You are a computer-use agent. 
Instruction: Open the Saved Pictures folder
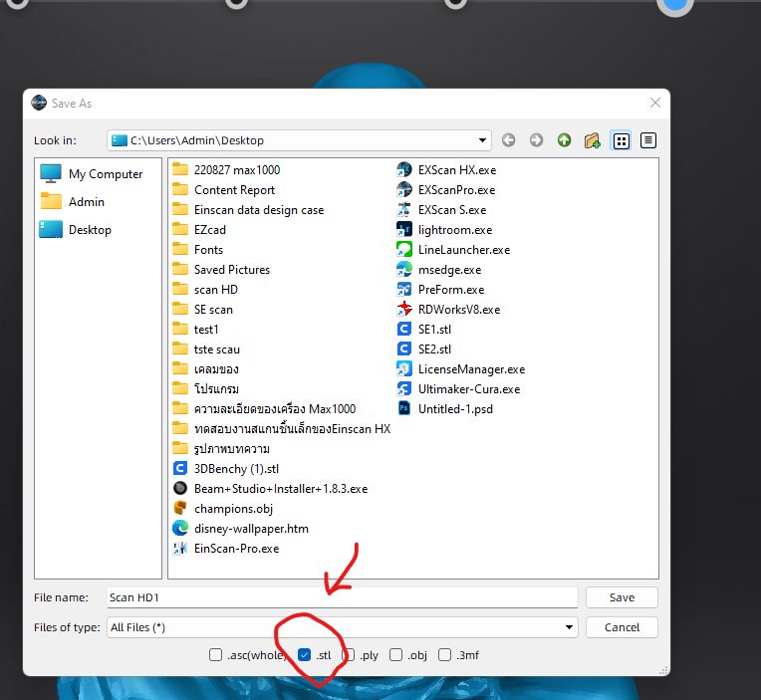221,269
